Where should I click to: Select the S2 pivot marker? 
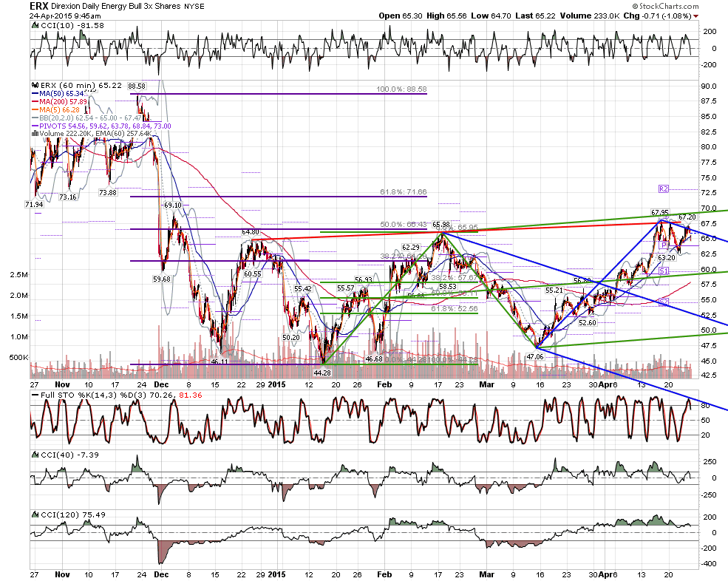664,302
